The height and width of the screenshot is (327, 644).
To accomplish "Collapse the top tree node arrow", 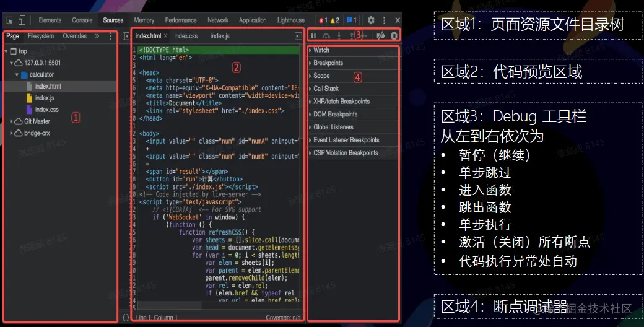I will pos(6,51).
